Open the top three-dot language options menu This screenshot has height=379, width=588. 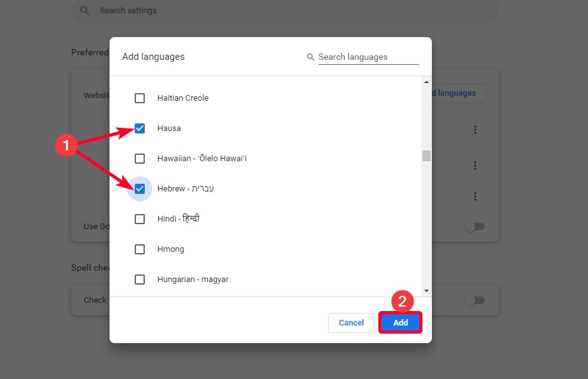point(475,130)
